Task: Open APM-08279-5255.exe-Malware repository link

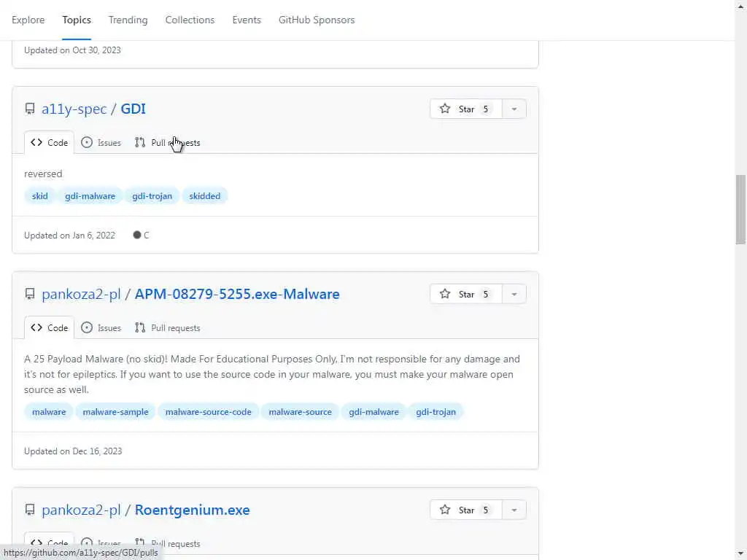Action: tap(237, 295)
